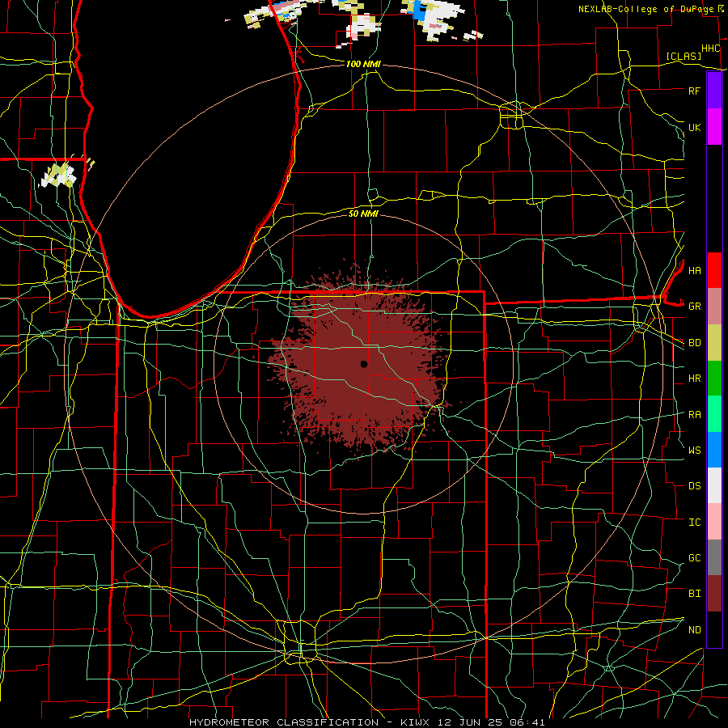Click the GR legend label
Screen dimensions: 728x728
click(x=694, y=307)
